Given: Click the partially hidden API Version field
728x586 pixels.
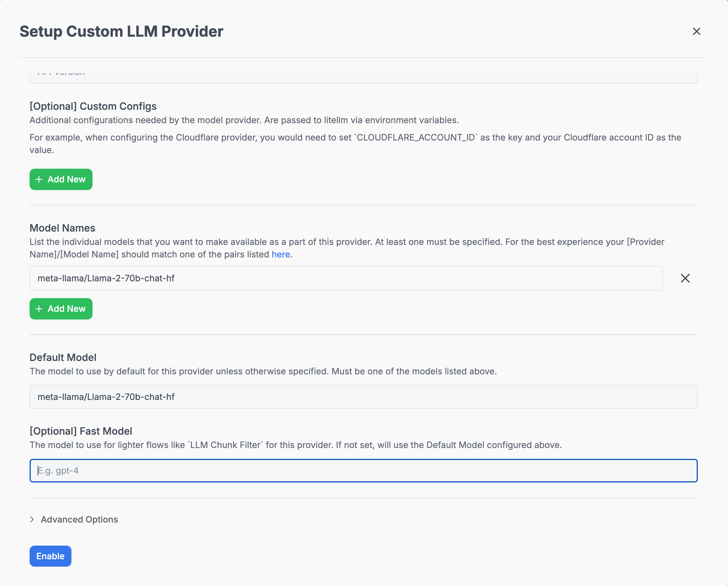Looking at the screenshot, I should click(363, 78).
